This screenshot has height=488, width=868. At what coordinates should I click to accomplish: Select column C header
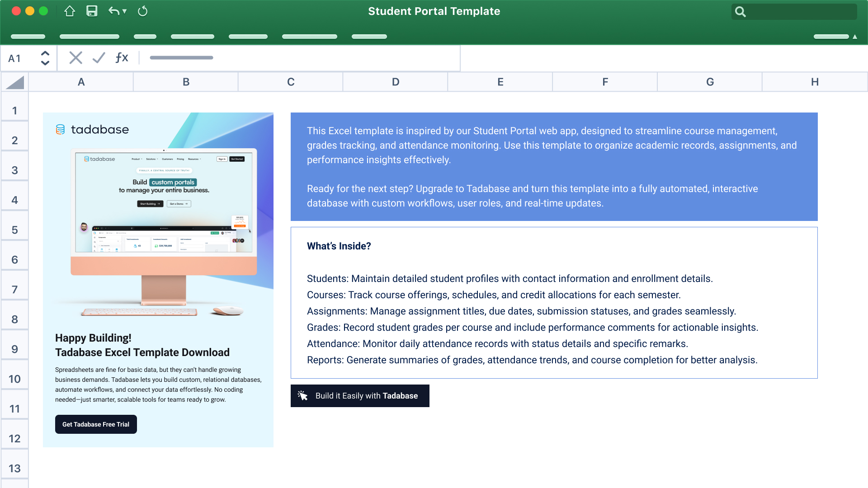click(x=291, y=82)
